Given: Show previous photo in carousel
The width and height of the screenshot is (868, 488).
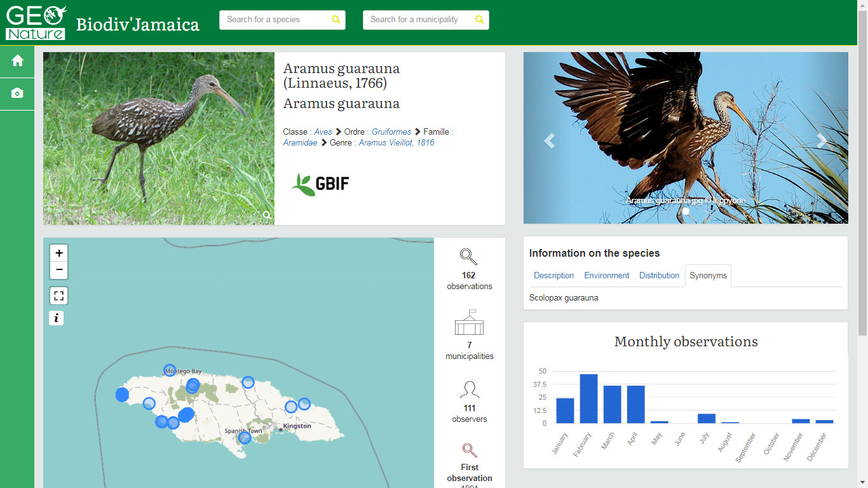Looking at the screenshot, I should [549, 140].
